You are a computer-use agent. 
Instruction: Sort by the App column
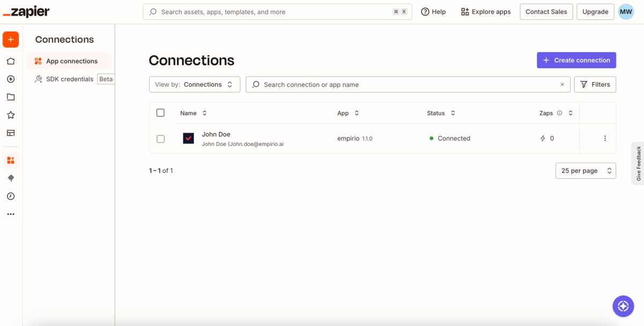348,113
